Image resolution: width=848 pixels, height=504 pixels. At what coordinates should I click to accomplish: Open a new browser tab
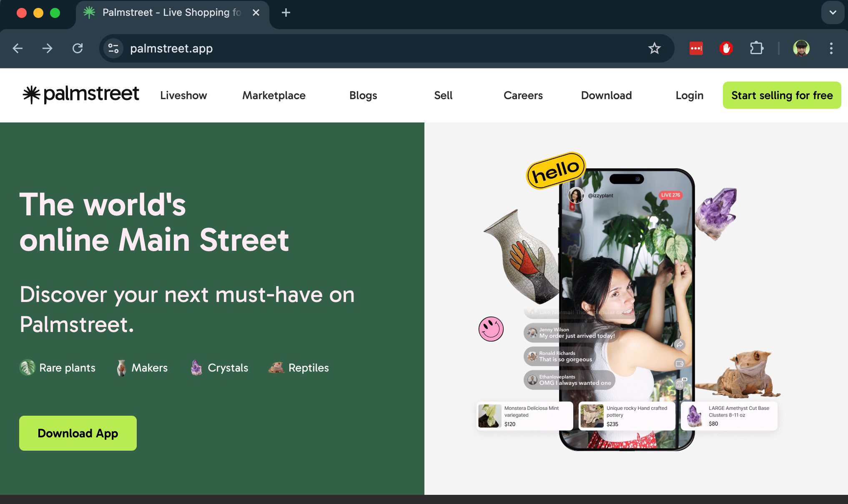tap(286, 12)
